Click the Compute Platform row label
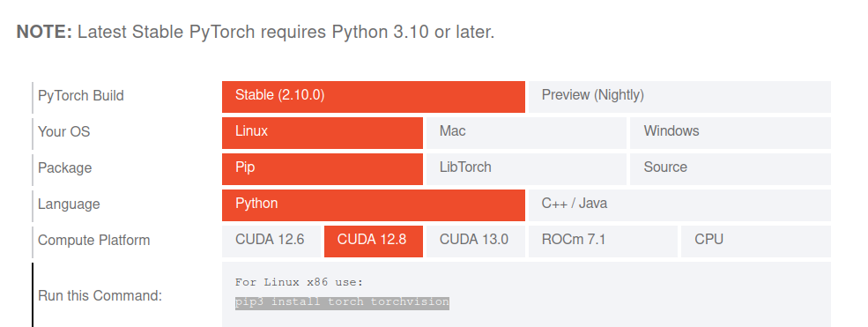Image resolution: width=868 pixels, height=327 pixels. pos(93,240)
